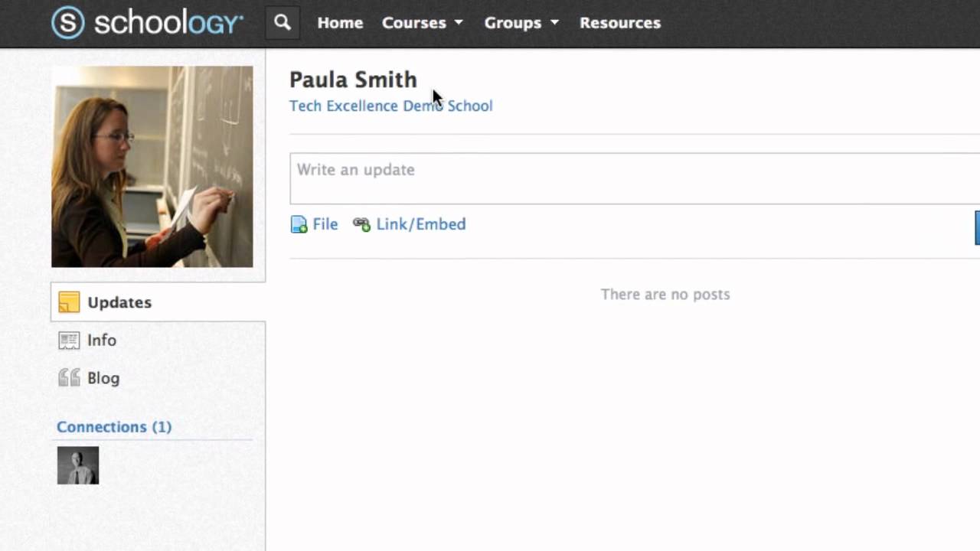The height and width of the screenshot is (551, 980).
Task: Go to the Home menu
Action: pyautogui.click(x=340, y=23)
